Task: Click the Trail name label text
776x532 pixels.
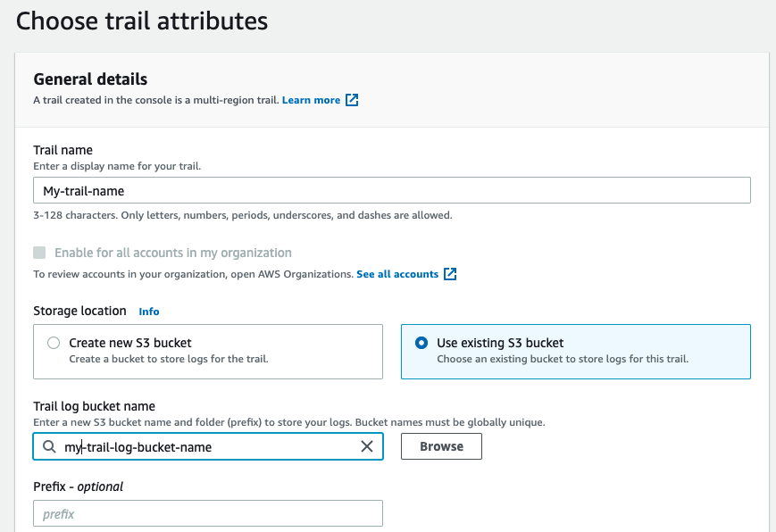Action: (63, 150)
